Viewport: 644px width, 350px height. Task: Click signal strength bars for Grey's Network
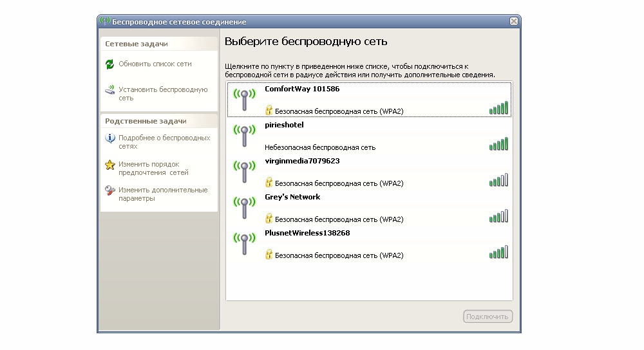(498, 216)
